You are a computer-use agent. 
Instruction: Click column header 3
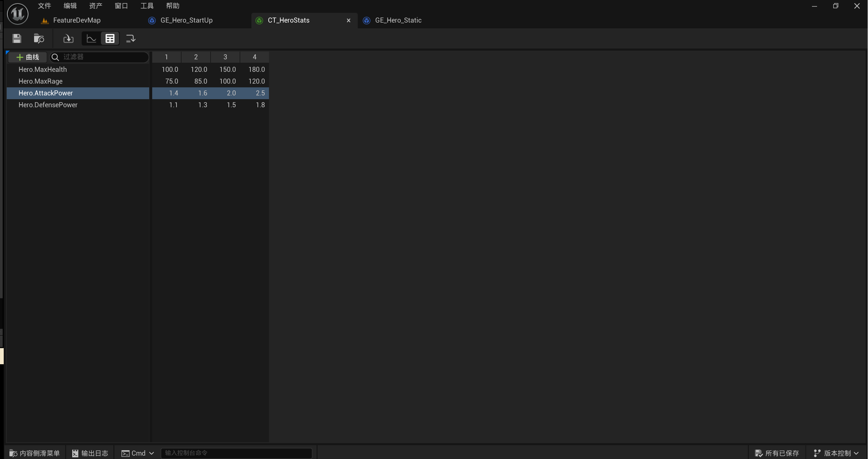[x=225, y=57]
